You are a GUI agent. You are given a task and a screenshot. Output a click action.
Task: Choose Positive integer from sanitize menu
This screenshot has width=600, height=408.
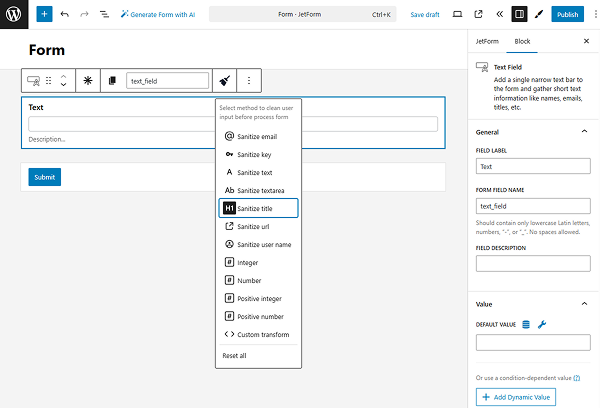coord(262,298)
